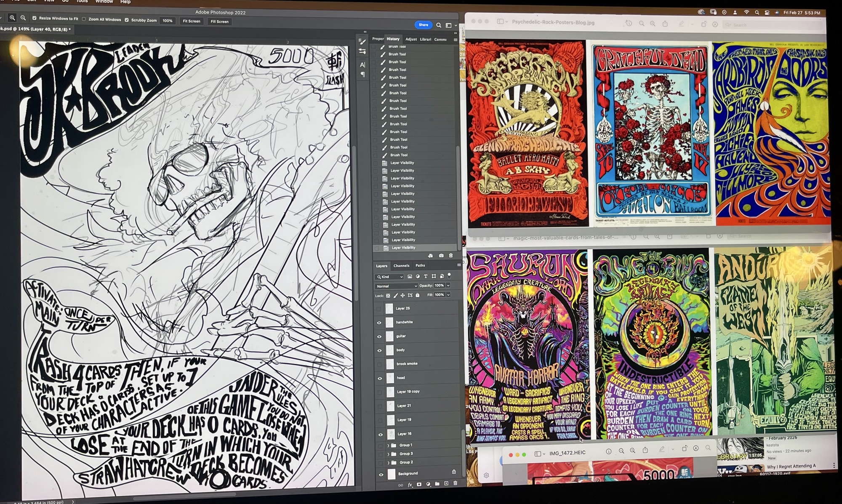This screenshot has width=842, height=504.
Task: Click delete state trash icon in History
Action: (451, 256)
